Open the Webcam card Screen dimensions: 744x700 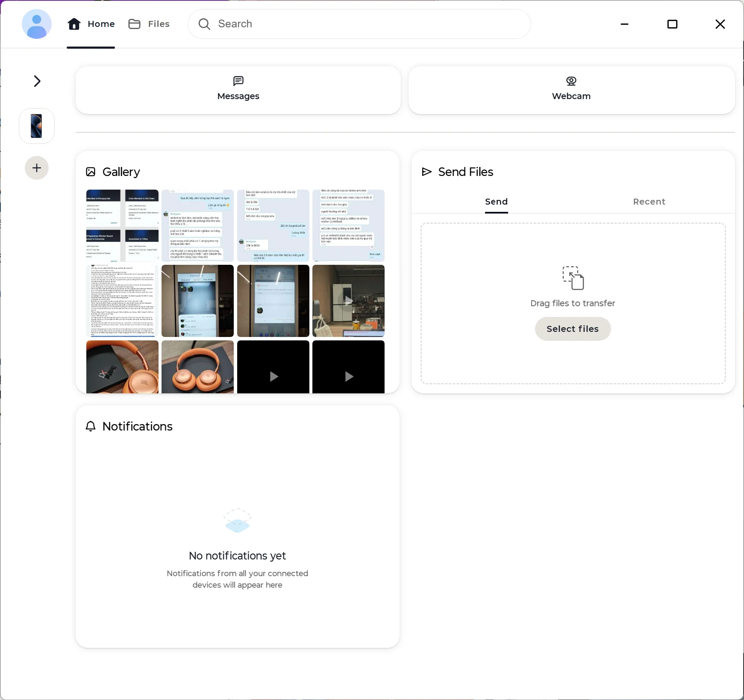pos(571,90)
